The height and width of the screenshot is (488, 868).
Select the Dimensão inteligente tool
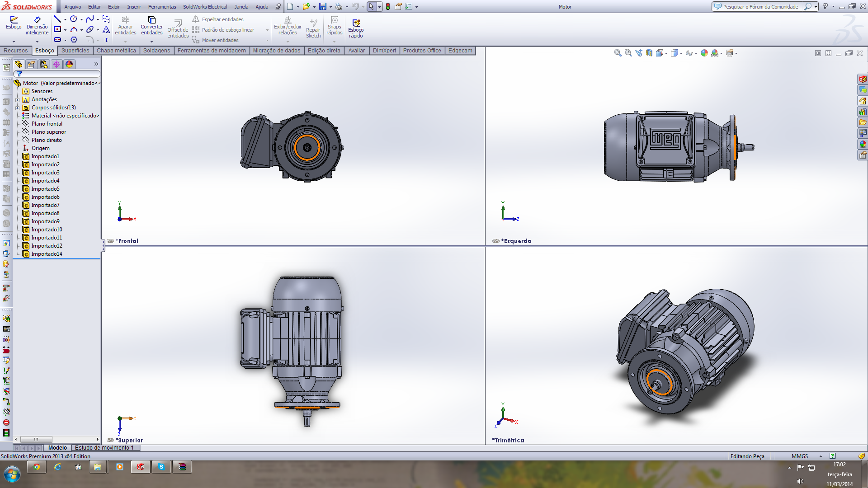pyautogui.click(x=37, y=25)
